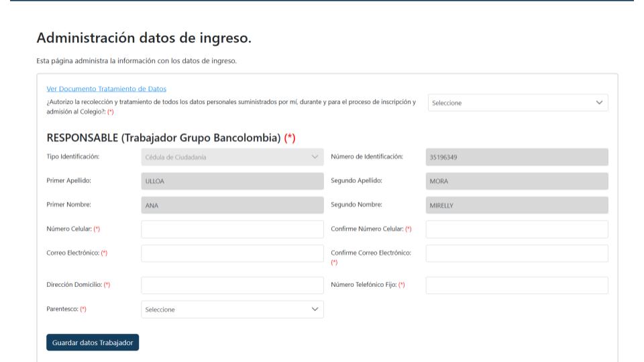
Task: Click the page description text below the title
Action: [137, 62]
